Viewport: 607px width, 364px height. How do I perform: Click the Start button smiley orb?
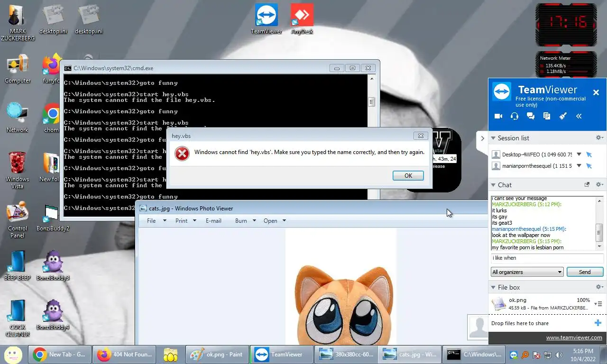(13, 354)
